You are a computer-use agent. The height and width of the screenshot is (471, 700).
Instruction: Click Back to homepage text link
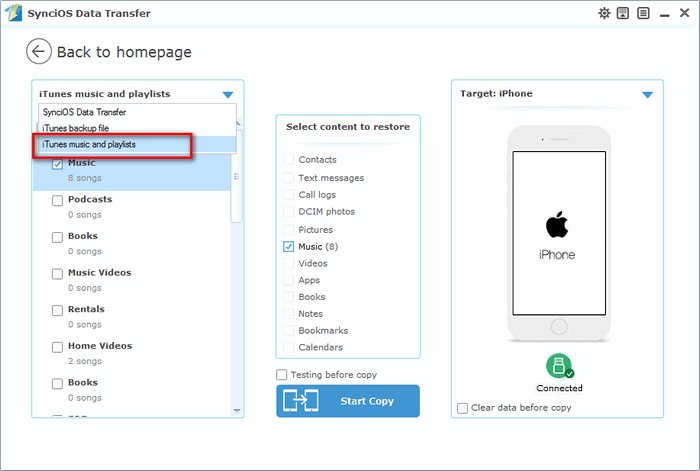tap(124, 52)
